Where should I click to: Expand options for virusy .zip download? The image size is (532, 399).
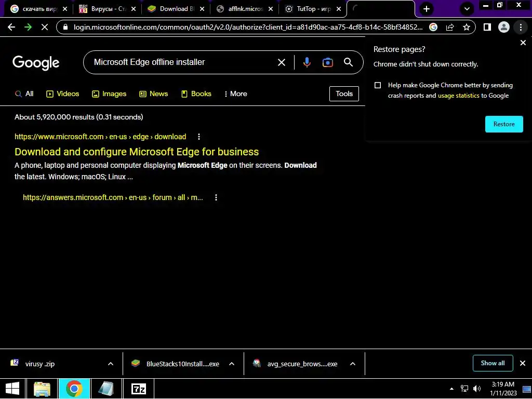(x=111, y=364)
